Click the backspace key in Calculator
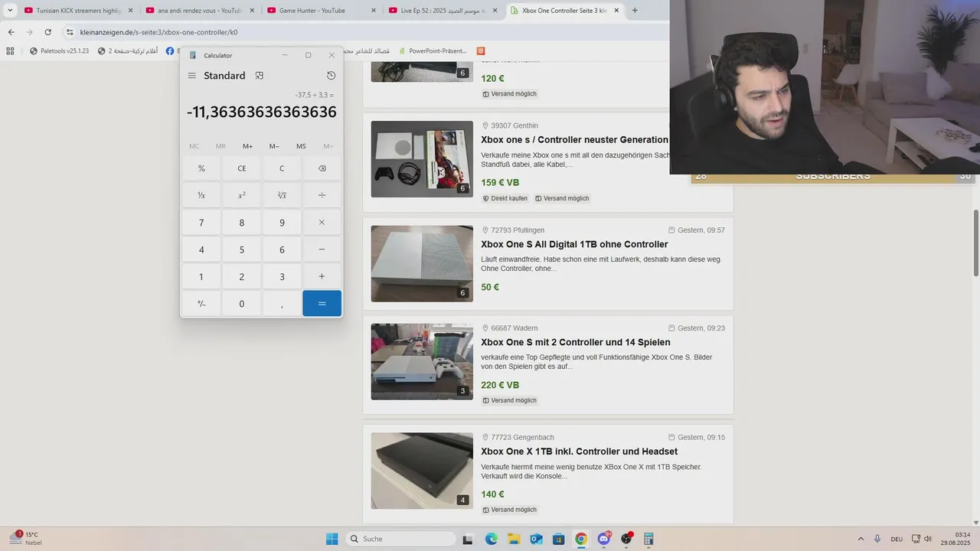The width and height of the screenshot is (980, 551). 322,168
